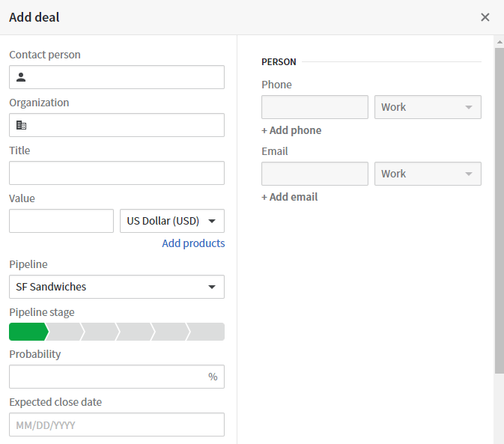Open the Work type dropdown for Phone
Viewport: 504px width, 444px height.
tap(428, 107)
